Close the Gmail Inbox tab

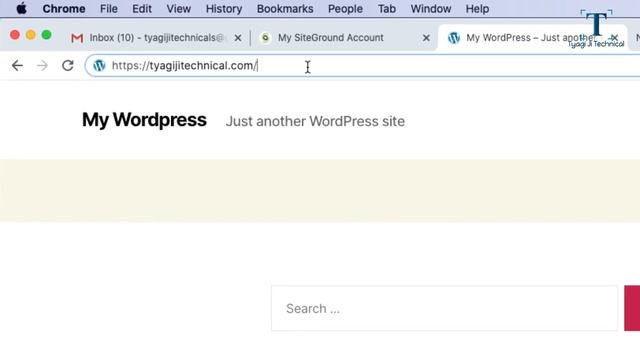click(238, 38)
